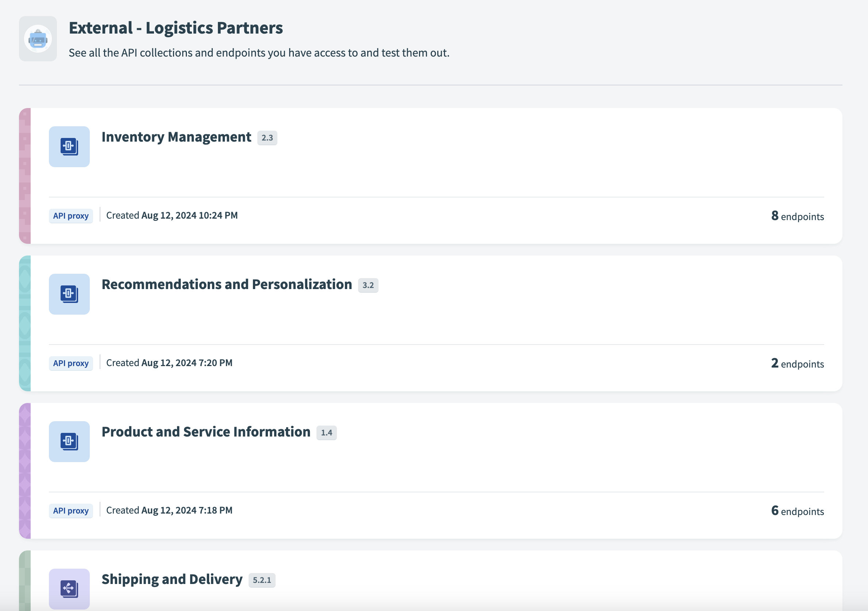Click the Recommendations and Personalization collection icon
This screenshot has height=611, width=868.
tap(69, 294)
